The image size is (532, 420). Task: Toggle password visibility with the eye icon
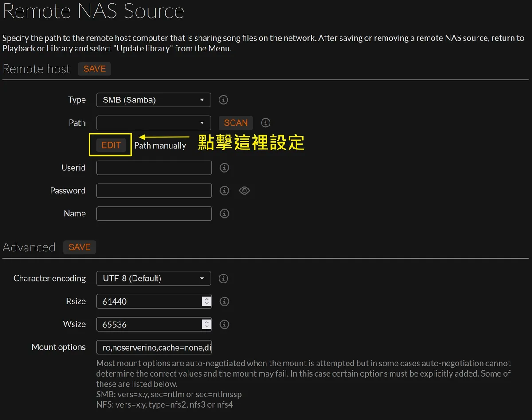244,191
